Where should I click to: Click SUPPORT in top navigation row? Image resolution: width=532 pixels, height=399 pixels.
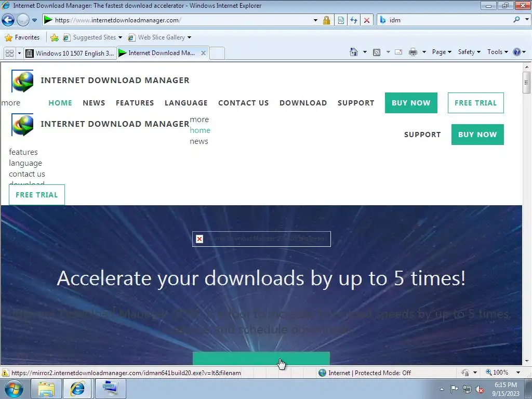[x=356, y=103]
